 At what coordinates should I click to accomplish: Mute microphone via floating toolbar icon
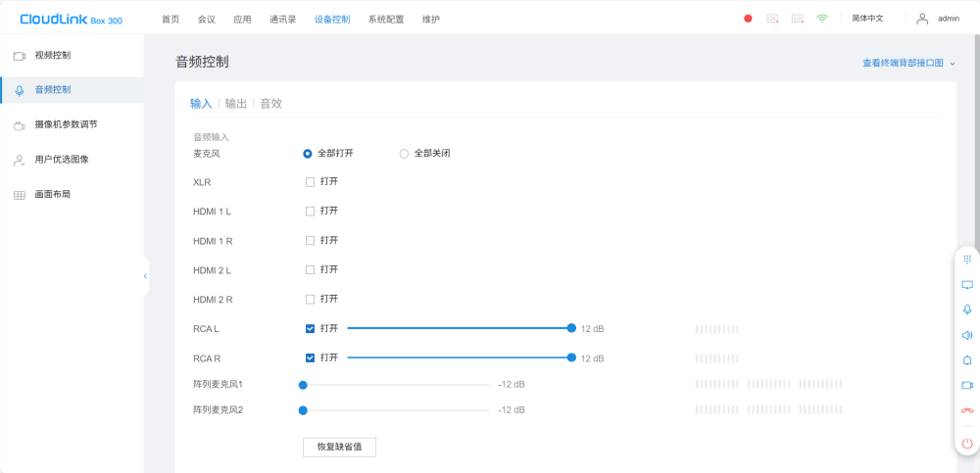(x=967, y=309)
